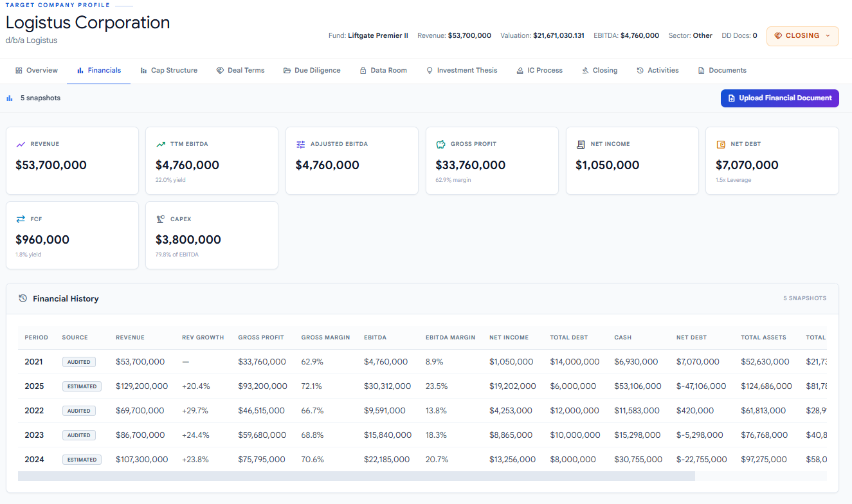Switch to the Documents tab

coord(722,71)
